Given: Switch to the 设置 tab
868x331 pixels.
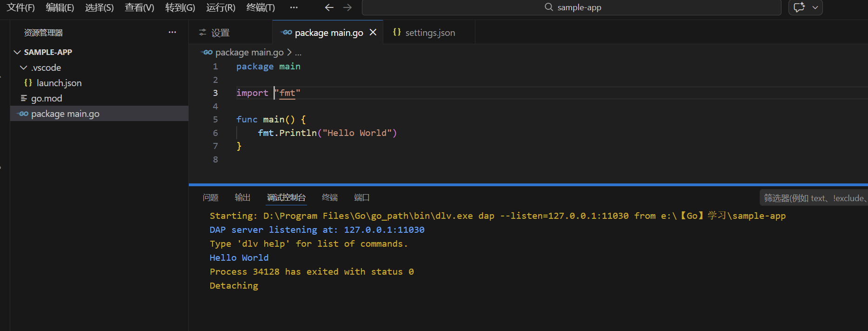Looking at the screenshot, I should tap(220, 33).
